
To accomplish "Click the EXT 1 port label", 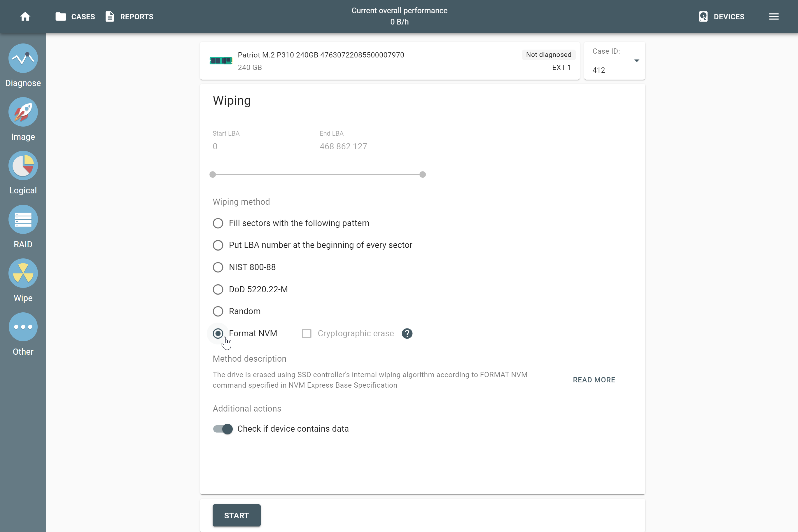I will click(561, 67).
